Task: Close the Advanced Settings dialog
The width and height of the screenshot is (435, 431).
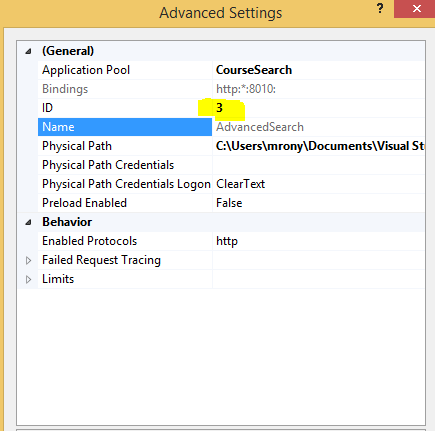Action: coord(416,9)
